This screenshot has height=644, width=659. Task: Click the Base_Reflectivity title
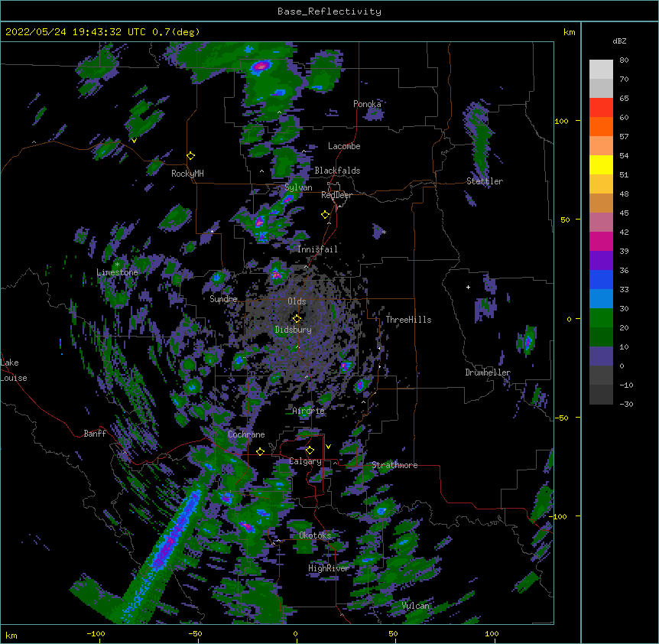pyautogui.click(x=329, y=11)
